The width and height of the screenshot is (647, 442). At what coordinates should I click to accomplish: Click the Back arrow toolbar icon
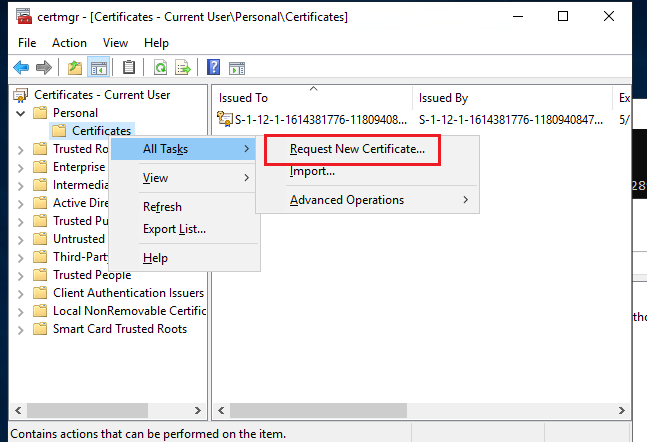click(21, 68)
